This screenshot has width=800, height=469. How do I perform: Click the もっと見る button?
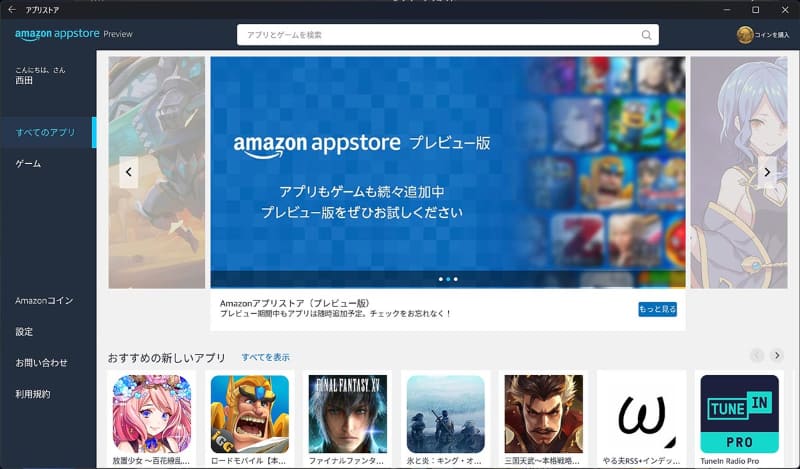click(x=657, y=309)
